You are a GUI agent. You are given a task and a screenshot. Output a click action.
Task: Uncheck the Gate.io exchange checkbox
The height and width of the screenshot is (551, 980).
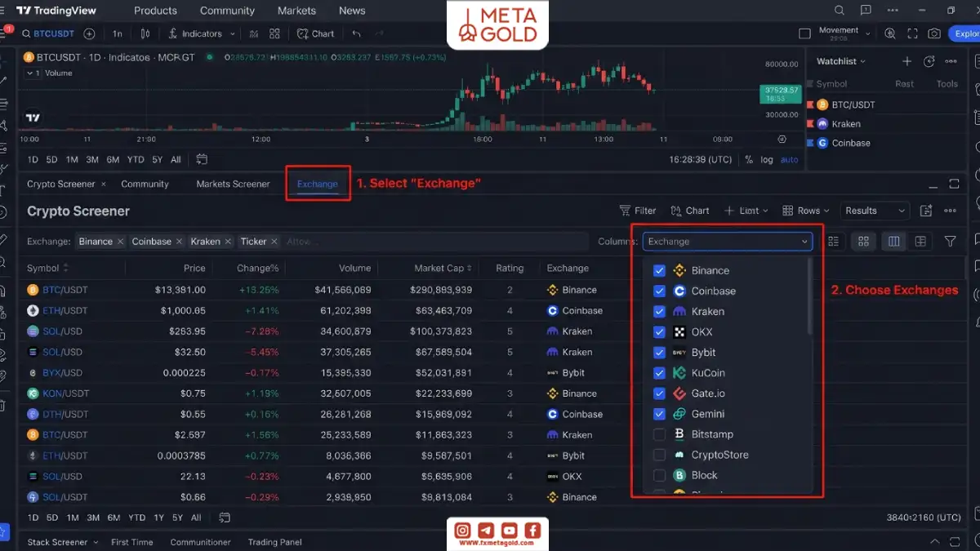point(659,393)
